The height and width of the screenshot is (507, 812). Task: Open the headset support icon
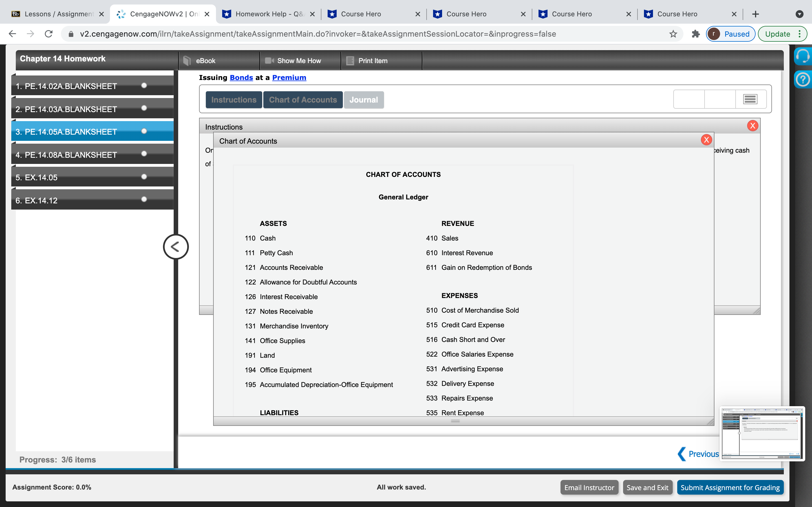point(803,56)
